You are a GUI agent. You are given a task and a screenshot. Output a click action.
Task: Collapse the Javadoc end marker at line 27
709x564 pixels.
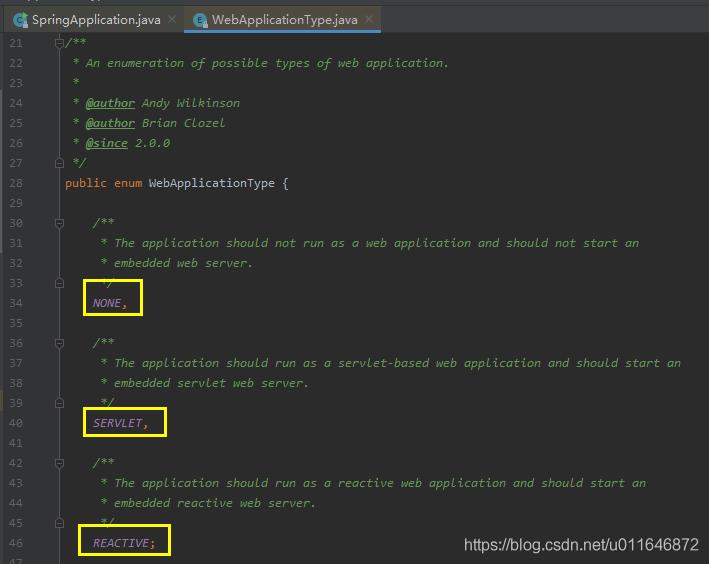click(x=59, y=163)
